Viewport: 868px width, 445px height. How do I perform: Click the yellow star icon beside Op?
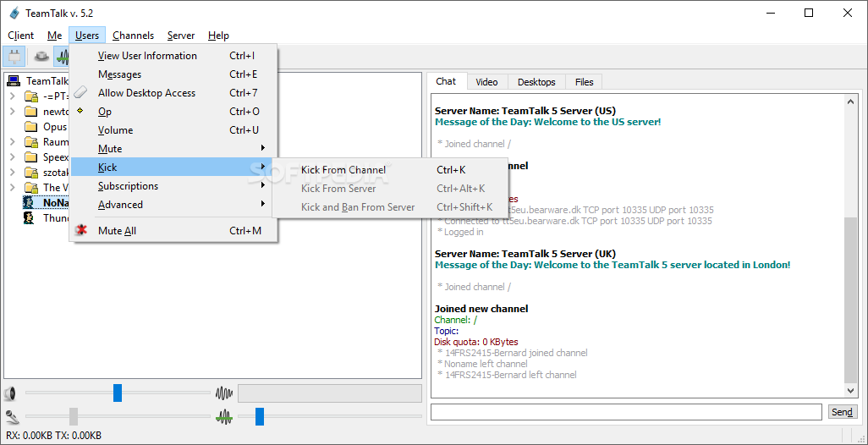click(81, 111)
